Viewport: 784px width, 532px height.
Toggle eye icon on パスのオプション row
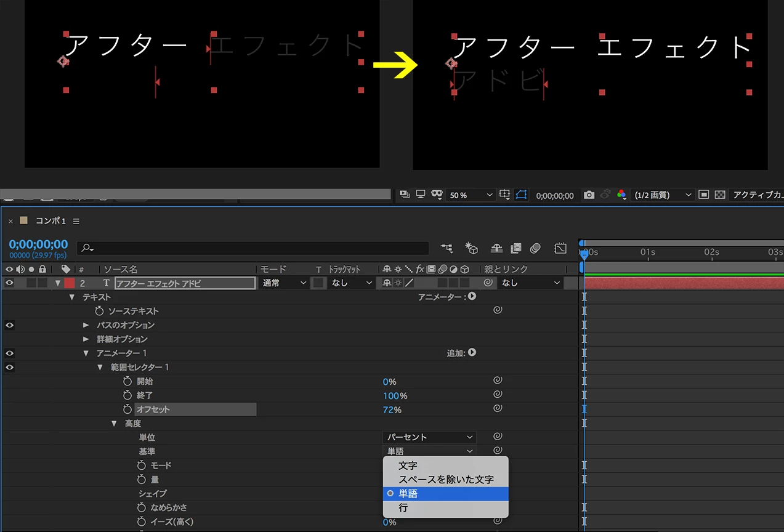[9, 324]
